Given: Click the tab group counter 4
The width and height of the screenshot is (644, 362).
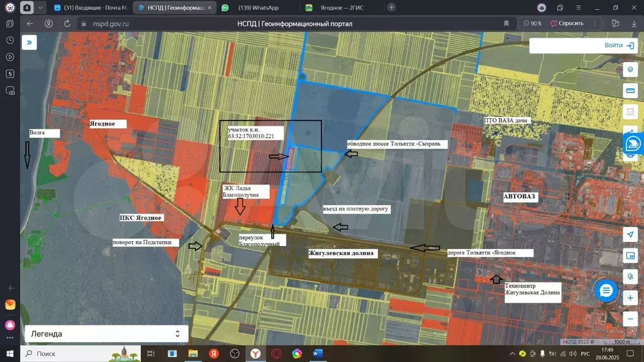Looking at the screenshot, I should click(x=26, y=8).
